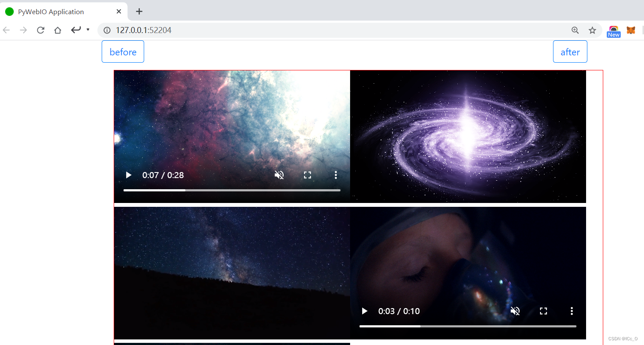This screenshot has height=345, width=644.
Task: Expand dropdown next to return arrow
Action: [88, 30]
